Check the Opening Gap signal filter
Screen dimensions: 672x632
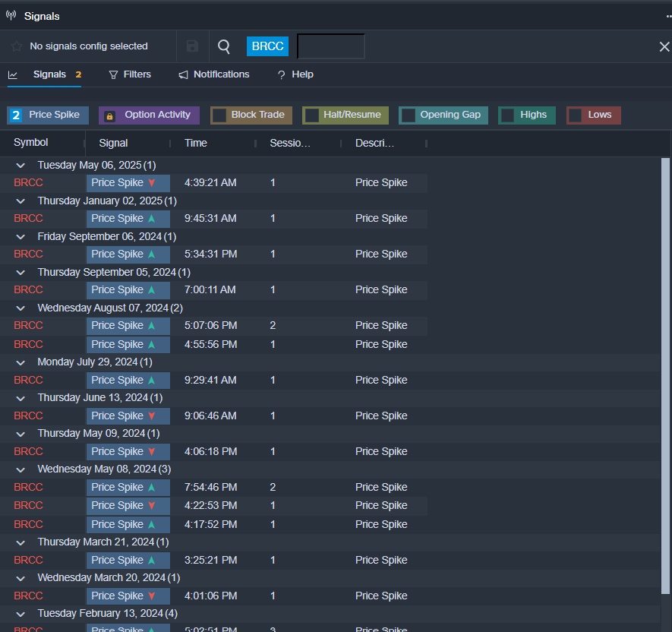click(409, 115)
